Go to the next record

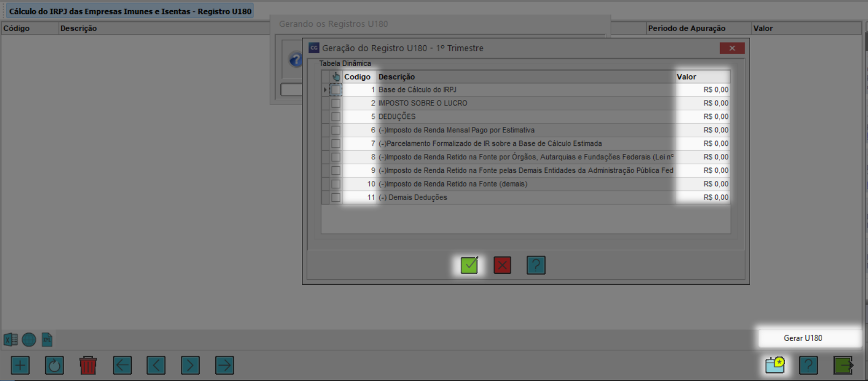pos(190,365)
